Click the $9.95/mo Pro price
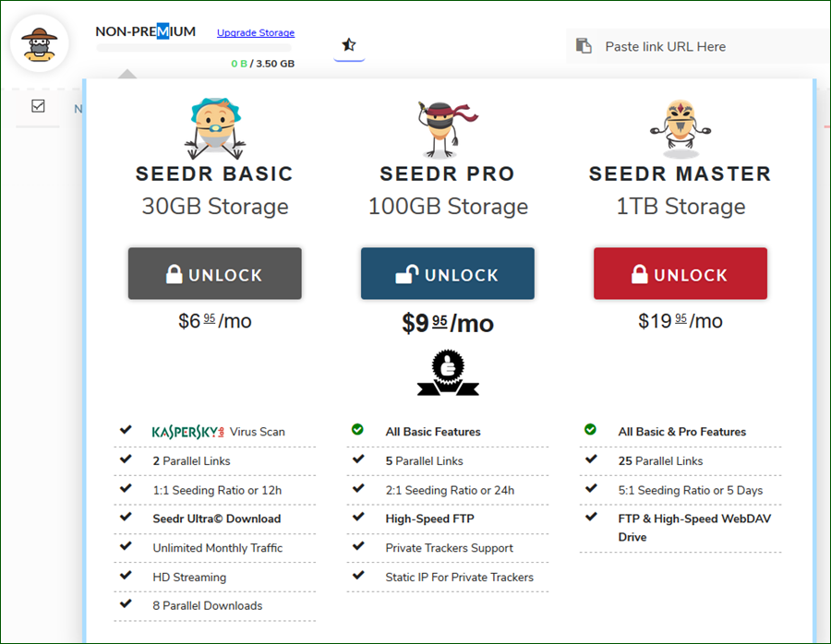This screenshot has height=644, width=831. click(x=448, y=323)
